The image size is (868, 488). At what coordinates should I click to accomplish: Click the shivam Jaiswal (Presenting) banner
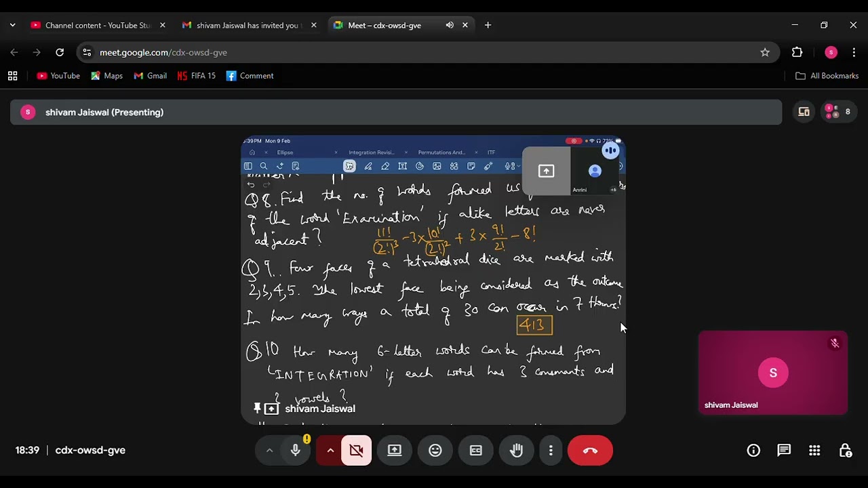396,113
